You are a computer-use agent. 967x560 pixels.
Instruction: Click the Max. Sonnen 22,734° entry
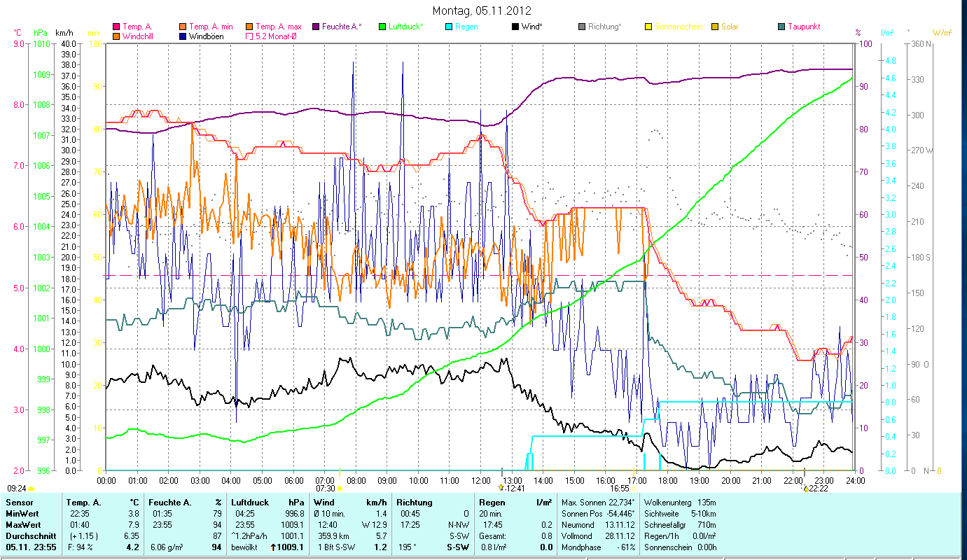[599, 503]
